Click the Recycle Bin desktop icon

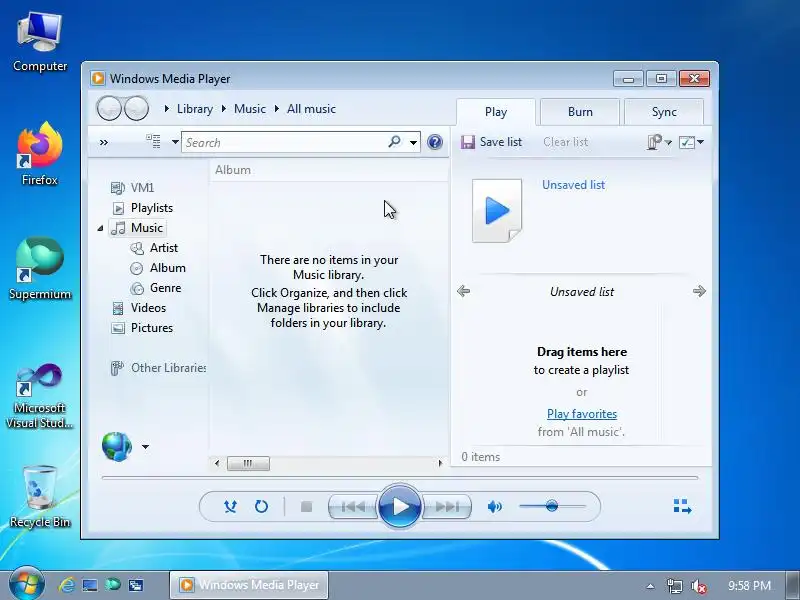[x=40, y=496]
